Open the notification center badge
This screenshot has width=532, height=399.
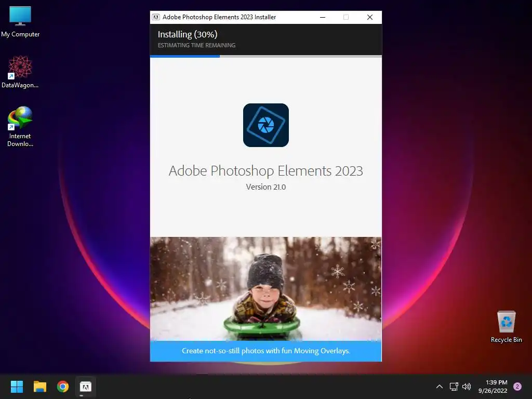(x=517, y=387)
